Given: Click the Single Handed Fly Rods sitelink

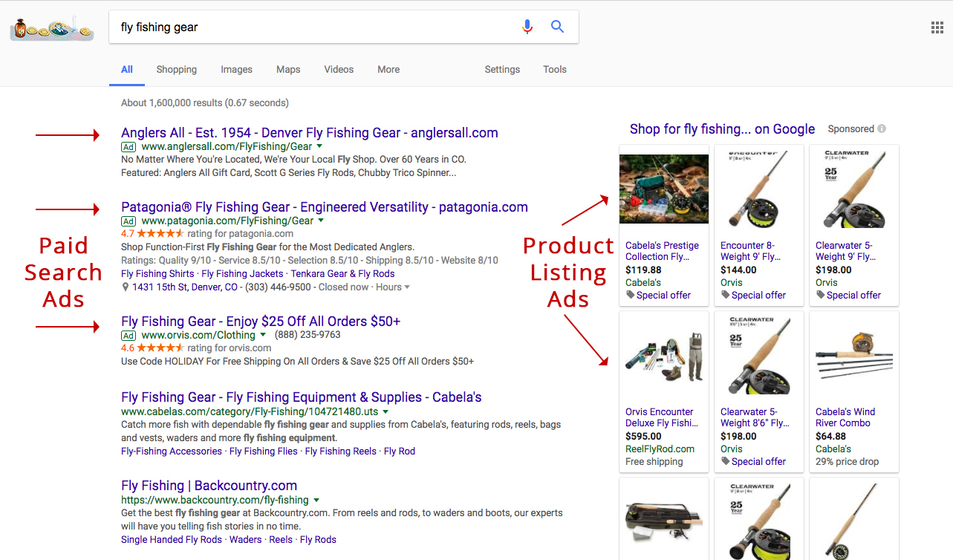Looking at the screenshot, I should [x=172, y=540].
